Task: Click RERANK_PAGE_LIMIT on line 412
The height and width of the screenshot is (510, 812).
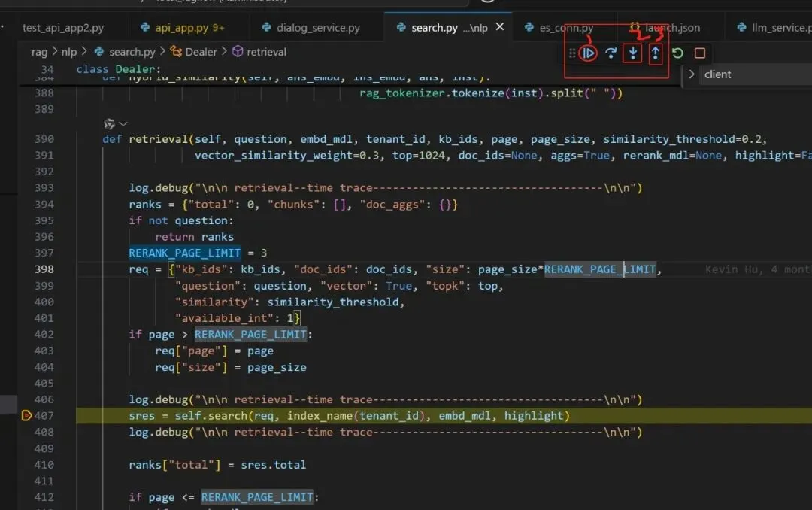Action: [x=257, y=497]
